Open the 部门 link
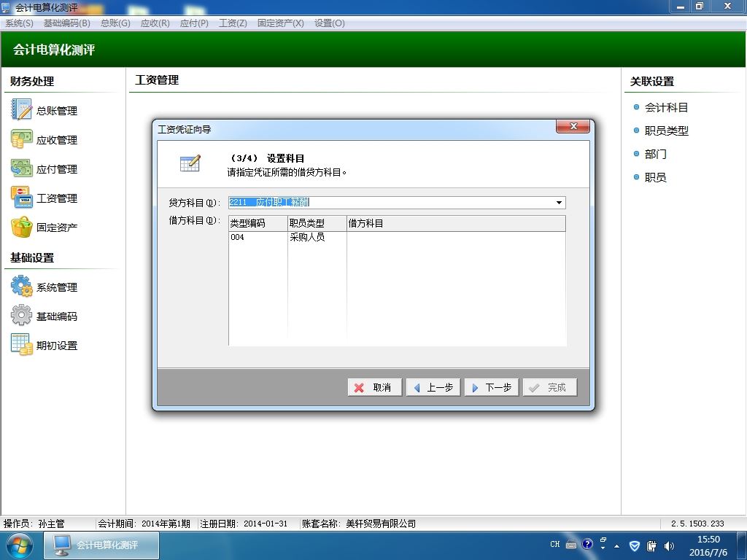Screen dimensions: 747x560 (x=656, y=155)
